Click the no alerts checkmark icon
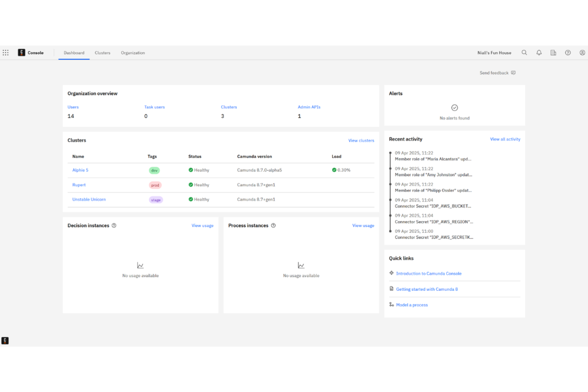 455,108
